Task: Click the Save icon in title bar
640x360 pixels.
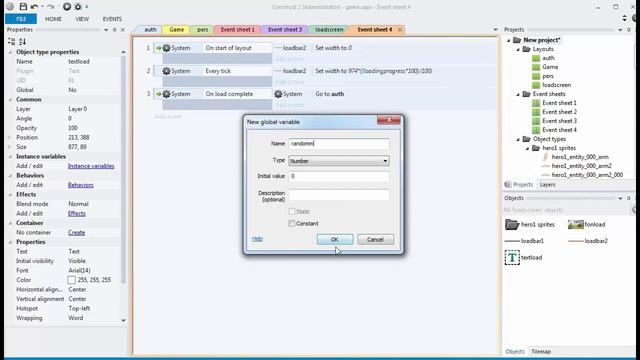Action: click(x=23, y=7)
